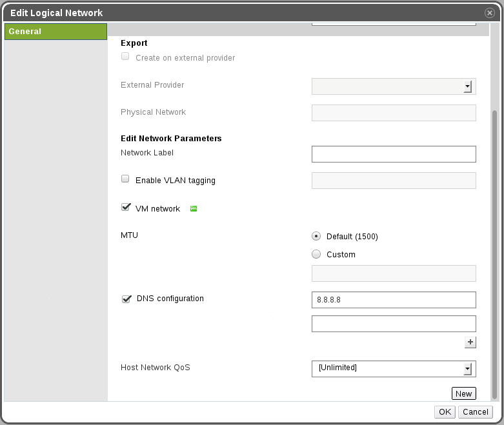
Task: Click the Create on external provider checkbox
Action: click(x=125, y=57)
